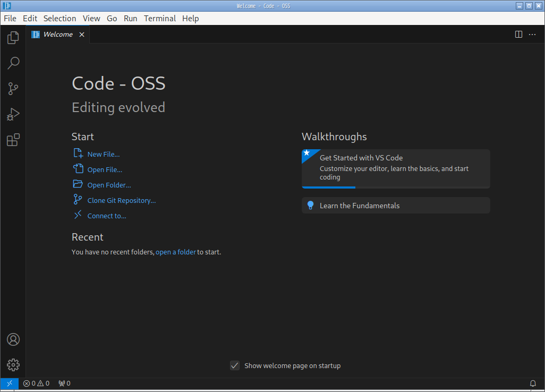Show errors and warnings count in status bar
This screenshot has height=392, width=545.
point(36,384)
